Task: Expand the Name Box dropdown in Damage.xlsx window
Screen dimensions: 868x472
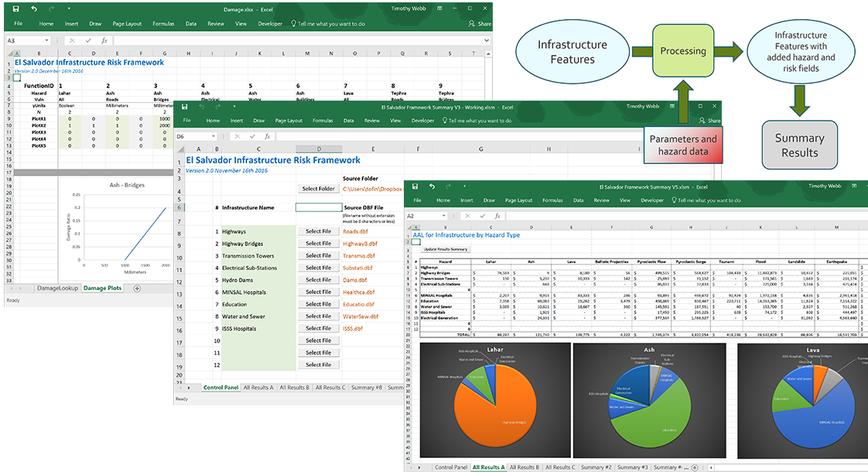Action: 46,40
